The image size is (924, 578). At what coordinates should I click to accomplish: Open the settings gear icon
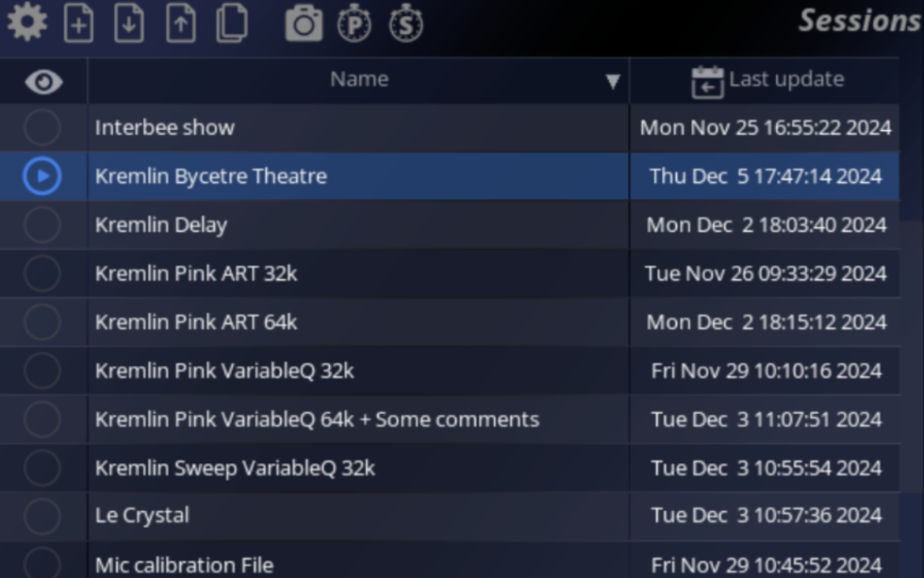[x=26, y=23]
